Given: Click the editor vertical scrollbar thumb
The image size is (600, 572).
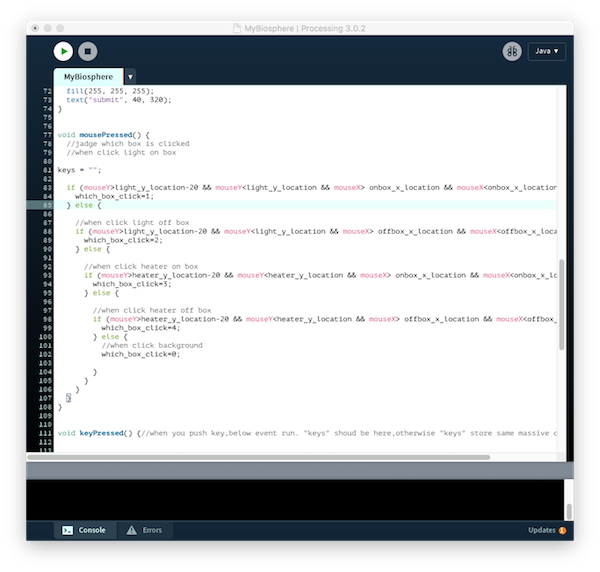Looking at the screenshot, I should 561,305.
